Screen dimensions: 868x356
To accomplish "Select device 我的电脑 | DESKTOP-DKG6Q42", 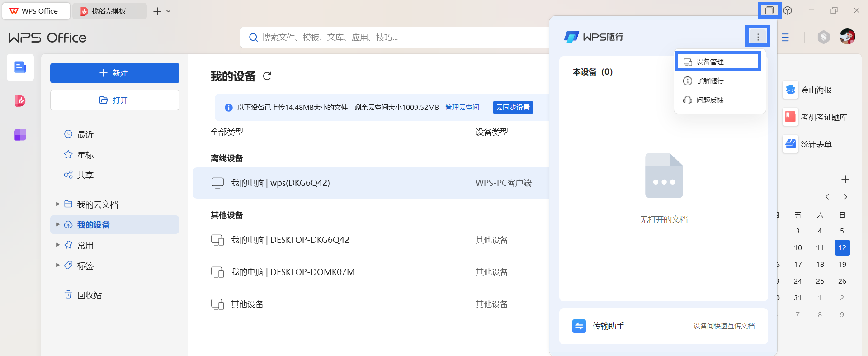I will [371, 240].
